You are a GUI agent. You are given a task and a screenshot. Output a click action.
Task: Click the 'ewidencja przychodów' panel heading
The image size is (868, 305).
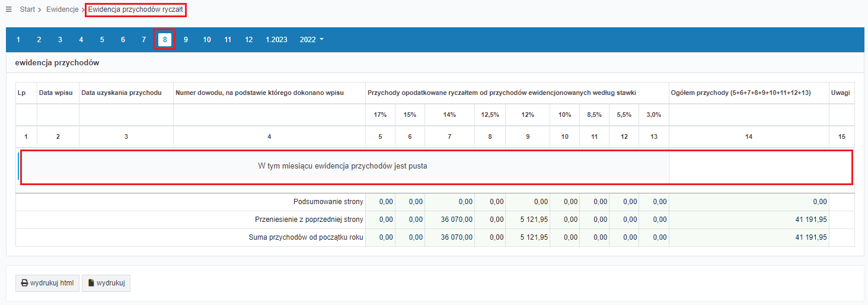[57, 62]
